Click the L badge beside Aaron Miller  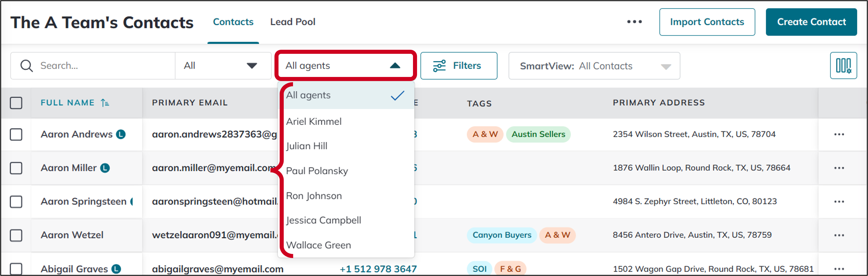105,168
